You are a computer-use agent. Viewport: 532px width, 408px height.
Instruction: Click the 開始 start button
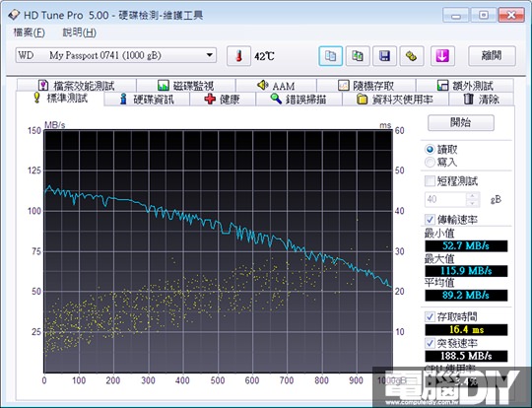pos(461,122)
